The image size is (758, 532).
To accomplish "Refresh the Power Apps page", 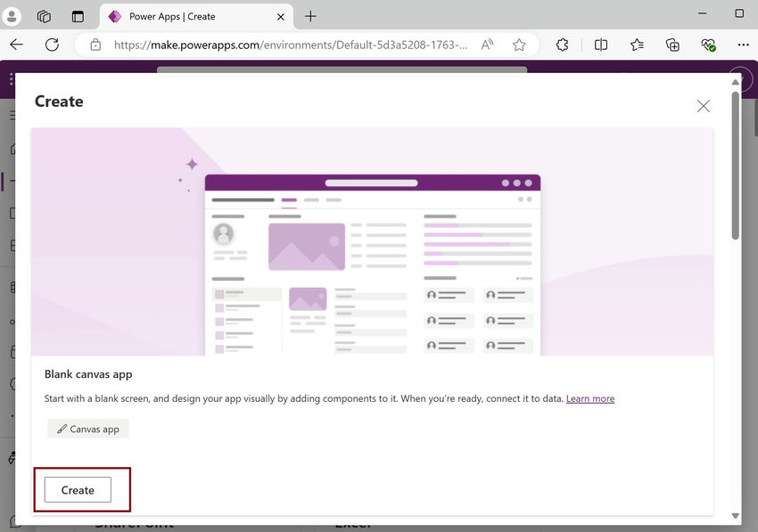I will pyautogui.click(x=52, y=45).
